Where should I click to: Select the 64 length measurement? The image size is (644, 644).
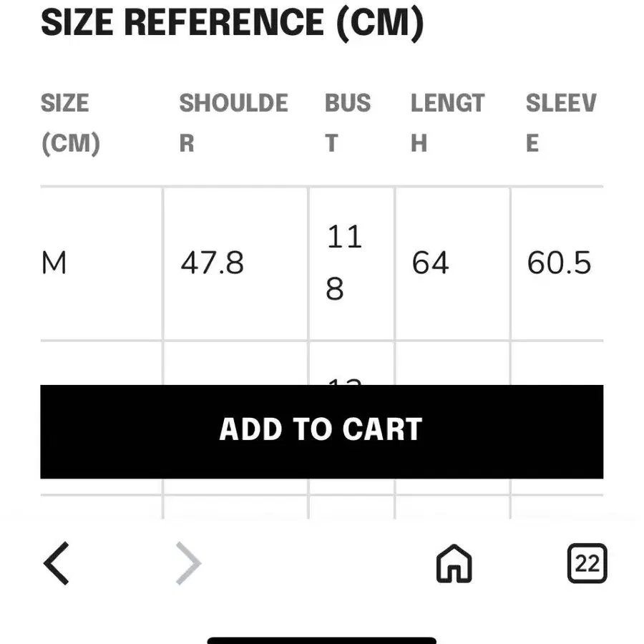[x=430, y=263]
